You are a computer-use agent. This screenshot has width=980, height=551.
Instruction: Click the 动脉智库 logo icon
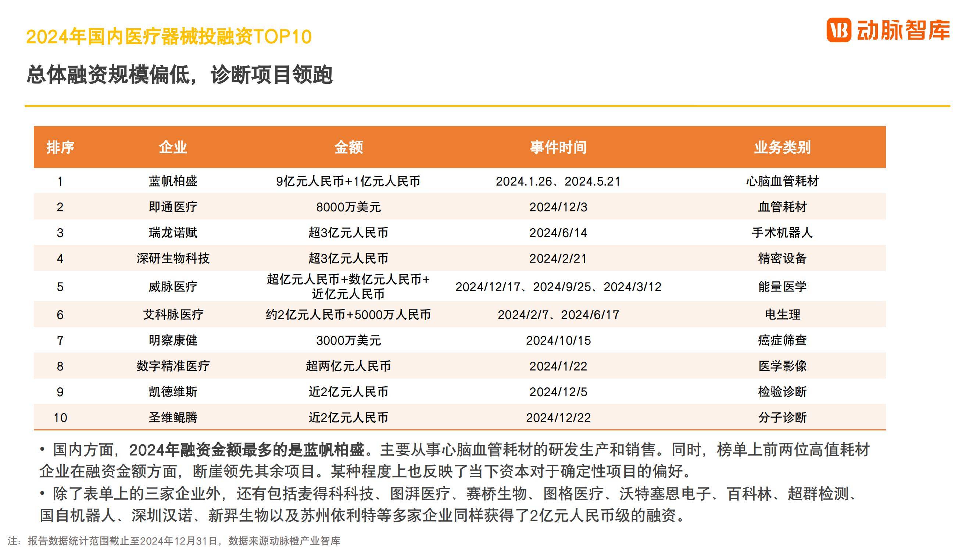pyautogui.click(x=838, y=30)
